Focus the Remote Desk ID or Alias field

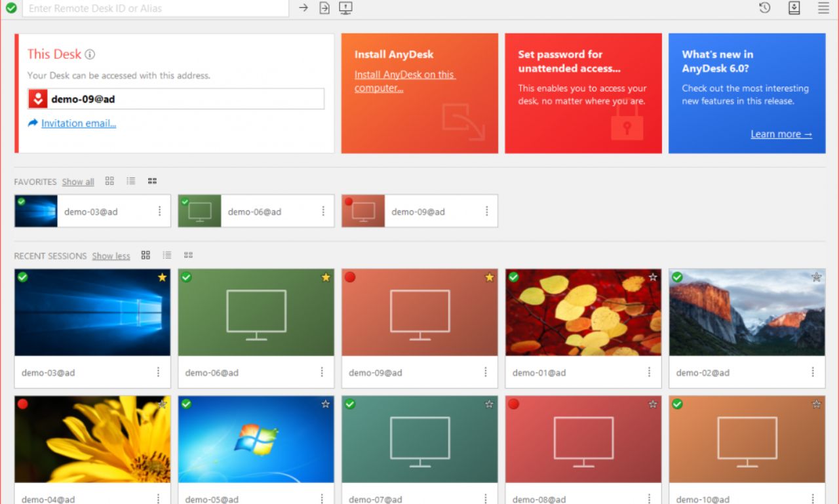[x=155, y=9]
